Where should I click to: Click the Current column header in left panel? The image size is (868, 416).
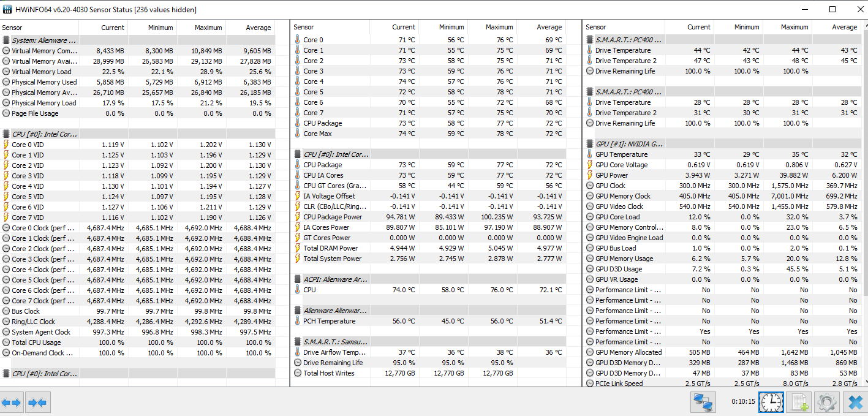(112, 28)
